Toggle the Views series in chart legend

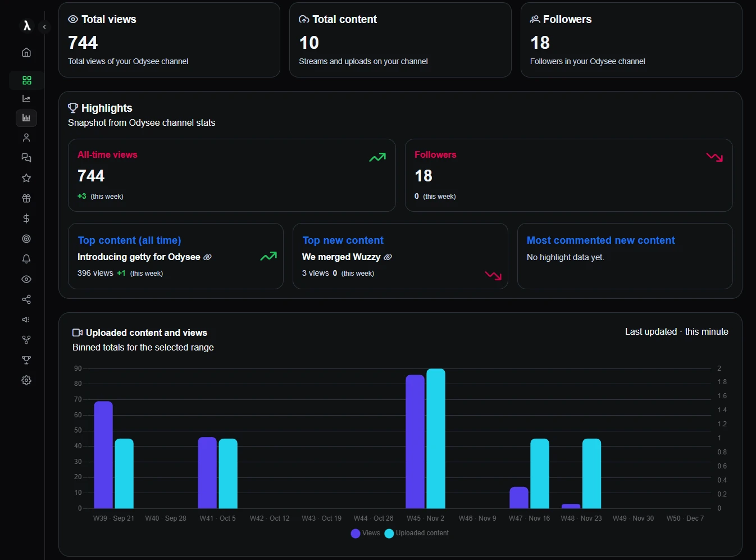coord(366,533)
